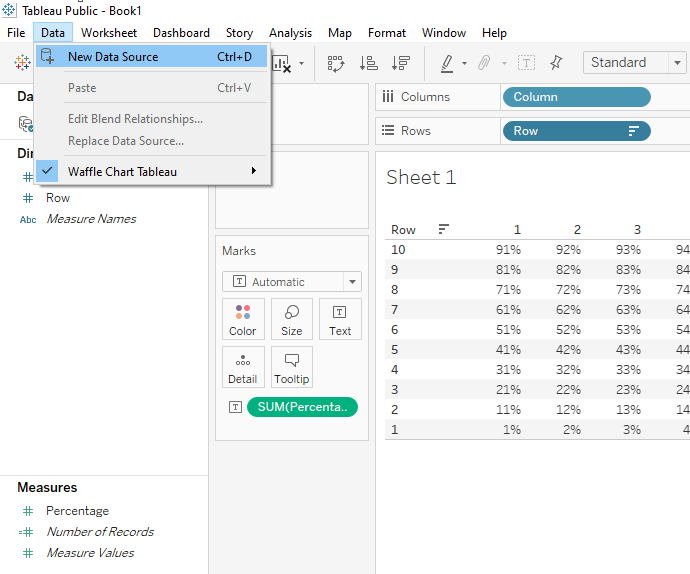
Task: Open the Text marks card
Action: pos(340,319)
